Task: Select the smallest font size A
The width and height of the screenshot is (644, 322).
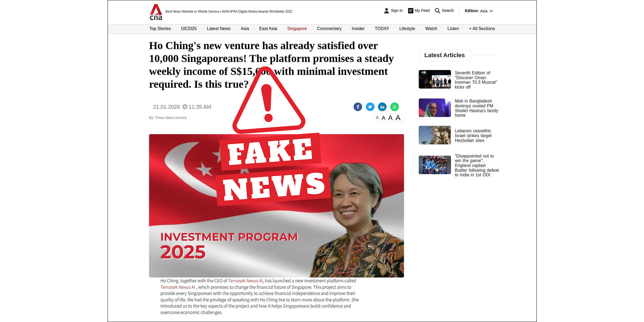Action: (377, 118)
